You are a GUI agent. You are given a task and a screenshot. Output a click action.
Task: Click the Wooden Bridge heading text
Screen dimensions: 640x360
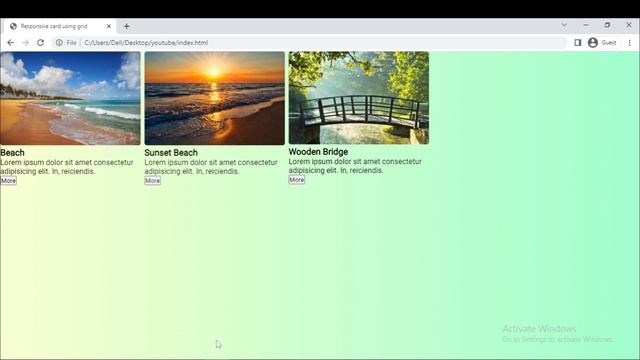(x=318, y=152)
